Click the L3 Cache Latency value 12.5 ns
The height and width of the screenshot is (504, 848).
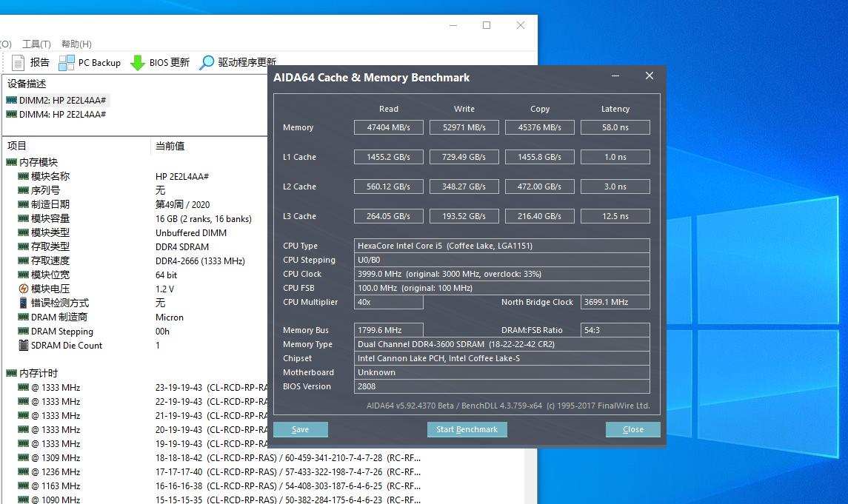click(x=615, y=216)
